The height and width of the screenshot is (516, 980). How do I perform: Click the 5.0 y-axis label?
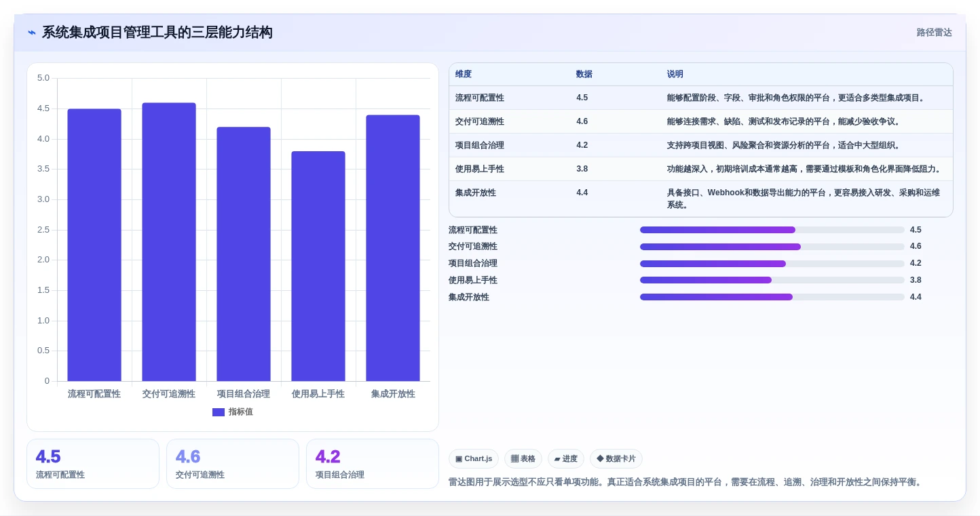pyautogui.click(x=43, y=78)
